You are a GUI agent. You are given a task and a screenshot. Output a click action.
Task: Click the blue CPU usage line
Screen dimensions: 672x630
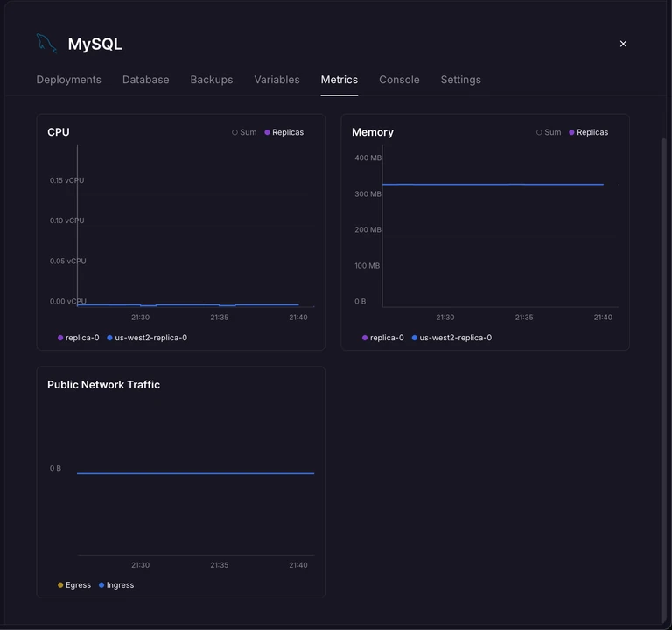click(x=188, y=305)
